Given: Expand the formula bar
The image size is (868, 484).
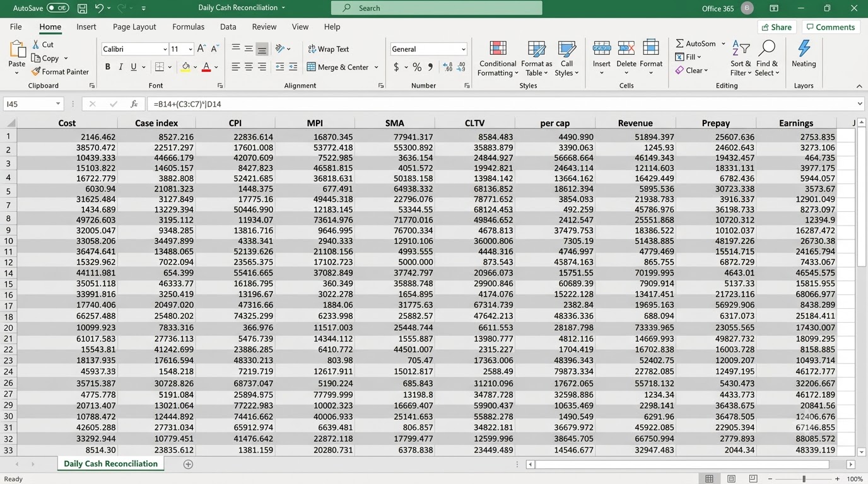Looking at the screenshot, I should (x=859, y=104).
